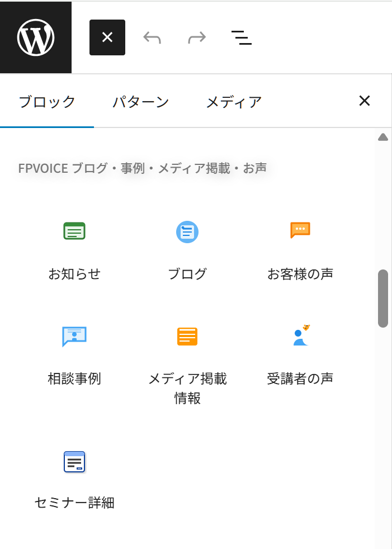Select the 相談事例 block

(x=74, y=351)
